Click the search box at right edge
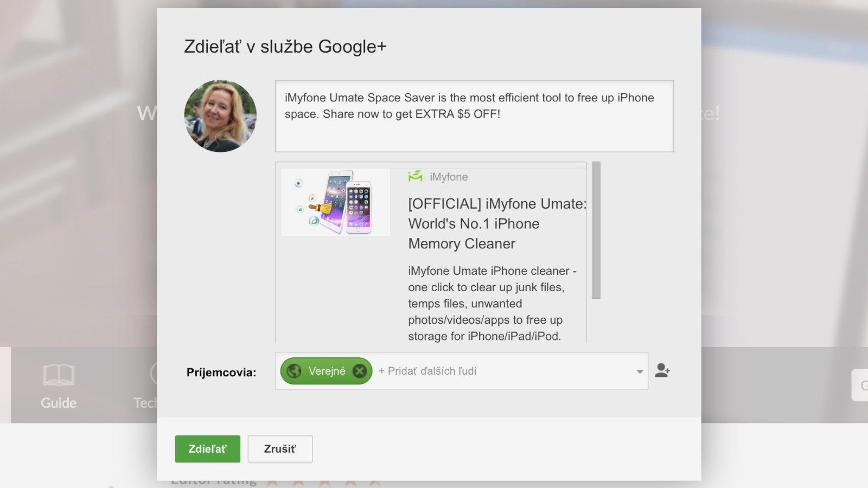 coord(860,385)
